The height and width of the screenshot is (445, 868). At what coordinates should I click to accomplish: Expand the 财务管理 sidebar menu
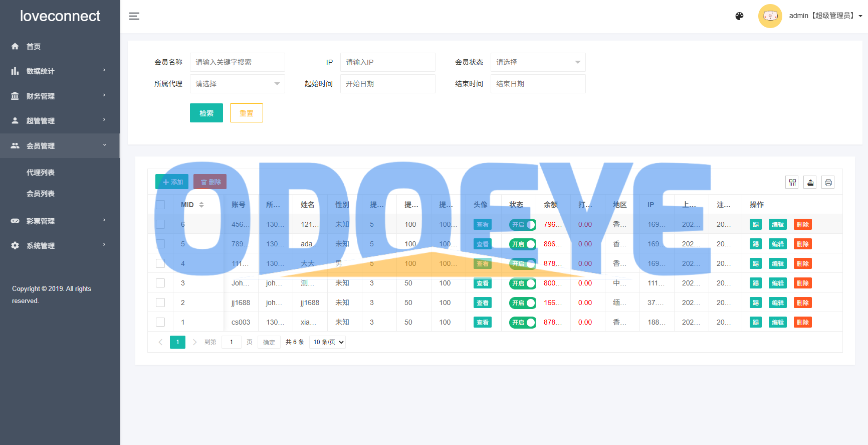pos(59,96)
